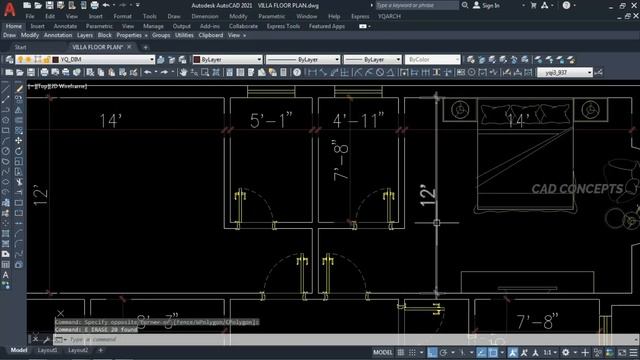
Task: Toggle the drawing grid display
Action: point(401,352)
